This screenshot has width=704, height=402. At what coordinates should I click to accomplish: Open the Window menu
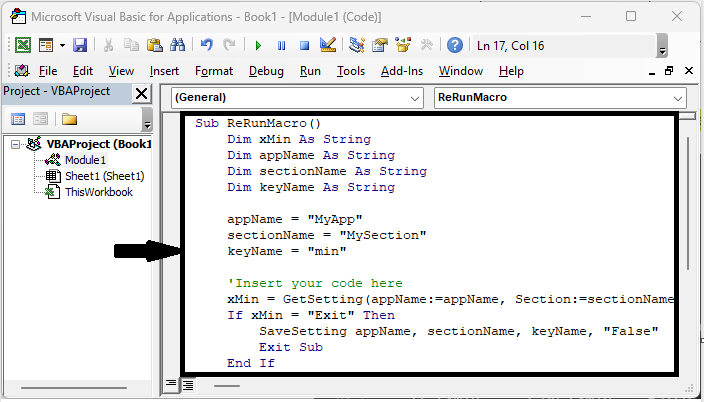pyautogui.click(x=461, y=71)
